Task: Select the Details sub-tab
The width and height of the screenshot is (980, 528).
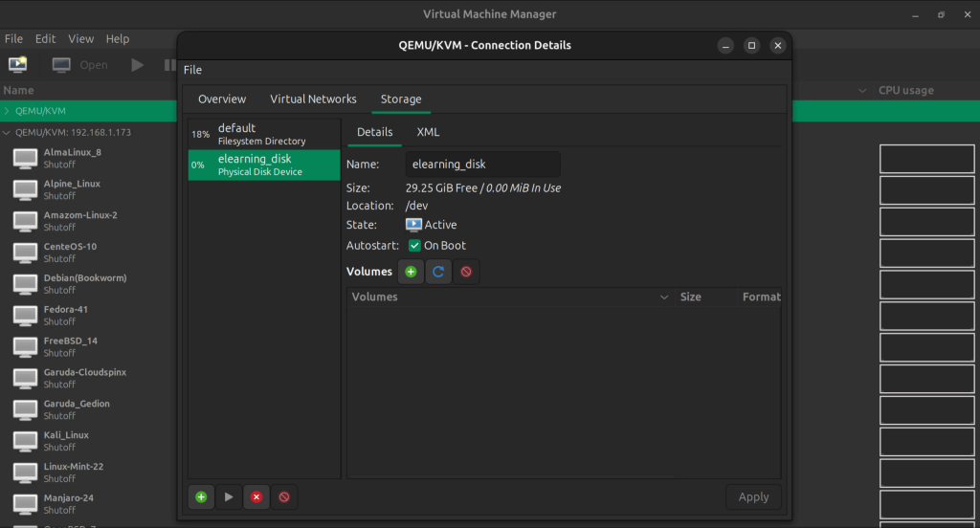Action: tap(375, 132)
